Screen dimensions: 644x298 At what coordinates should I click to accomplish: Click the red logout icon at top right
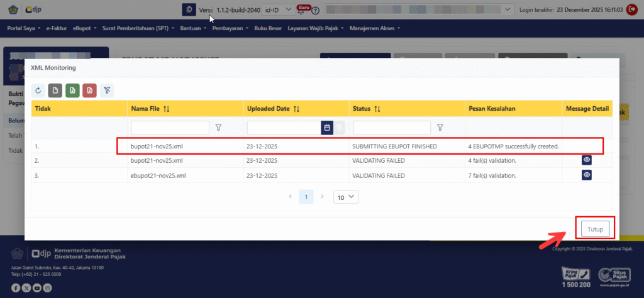coord(631,10)
